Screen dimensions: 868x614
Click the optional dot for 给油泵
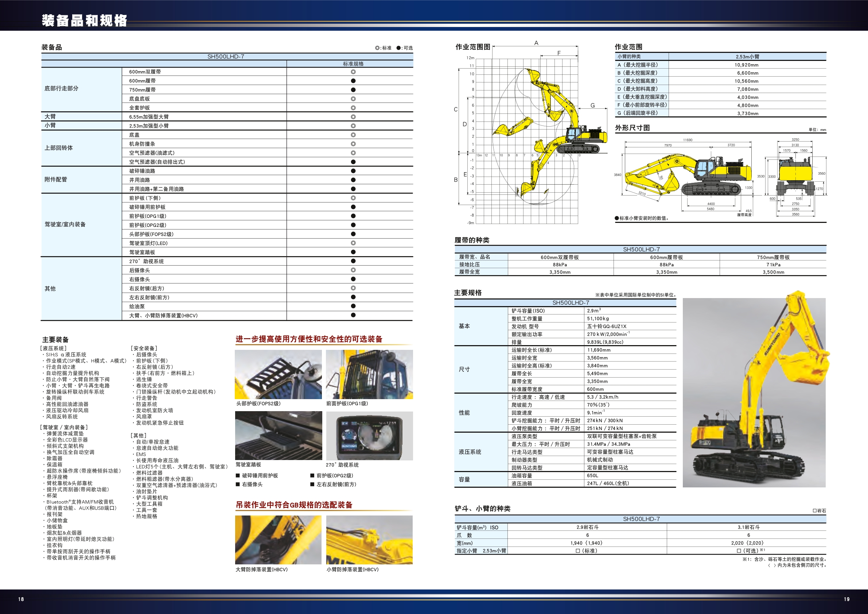353,306
